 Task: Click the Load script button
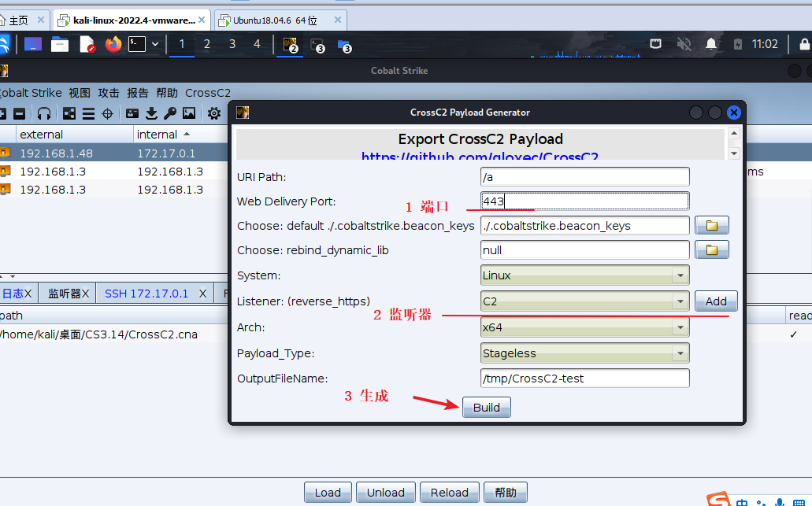328,493
